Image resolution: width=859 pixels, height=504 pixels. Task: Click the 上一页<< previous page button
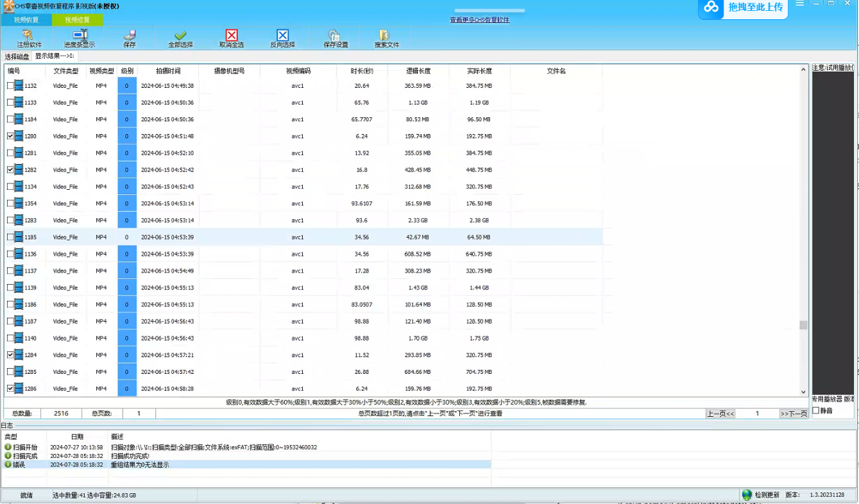click(720, 414)
